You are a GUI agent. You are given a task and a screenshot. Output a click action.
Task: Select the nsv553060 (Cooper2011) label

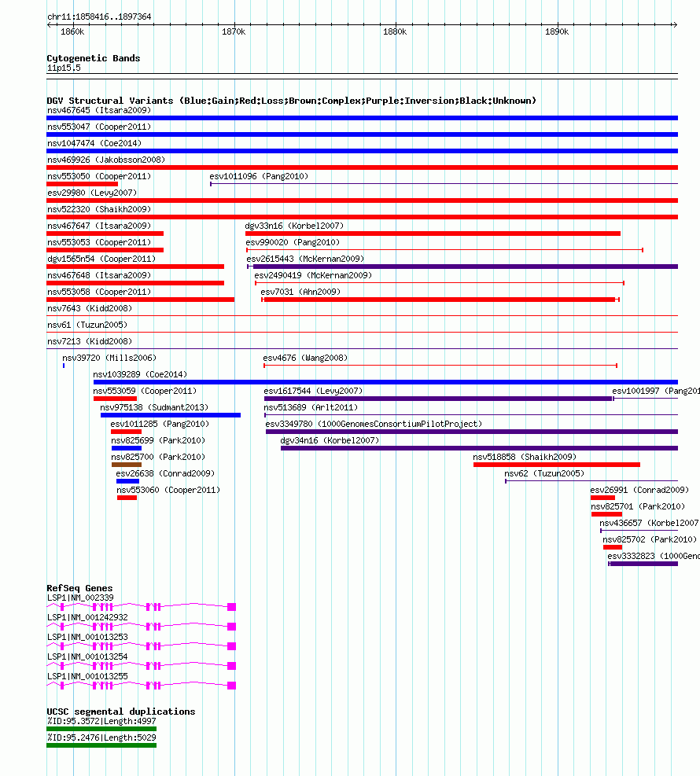tap(168, 490)
